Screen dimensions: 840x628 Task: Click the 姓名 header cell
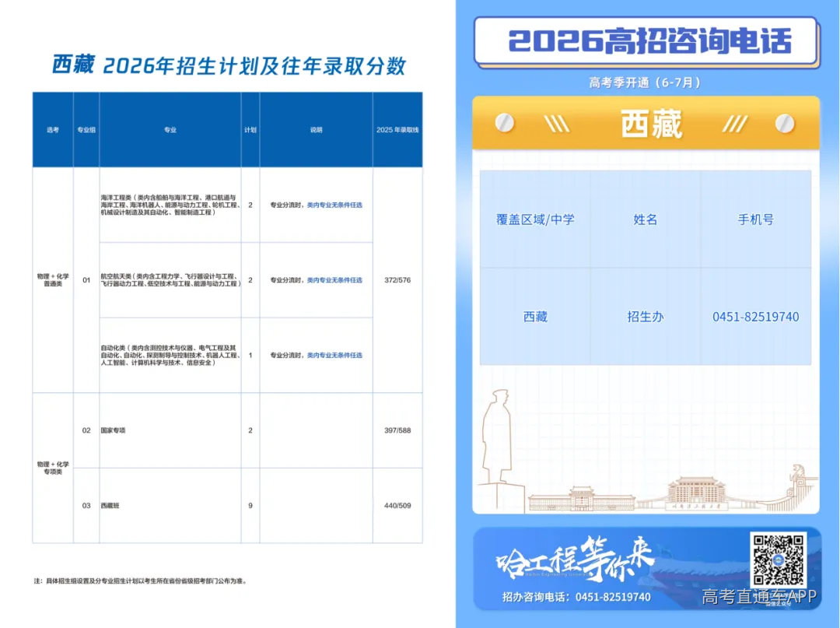[645, 219]
